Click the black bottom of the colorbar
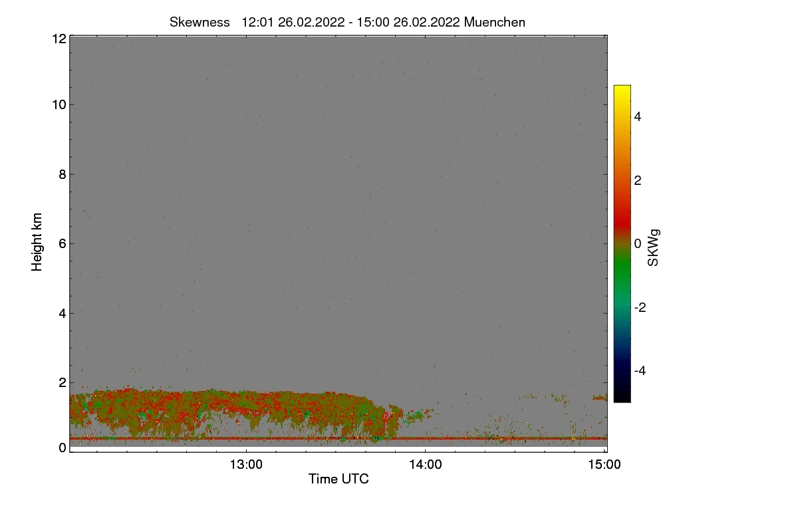This screenshot has height=532, width=798. click(x=622, y=397)
